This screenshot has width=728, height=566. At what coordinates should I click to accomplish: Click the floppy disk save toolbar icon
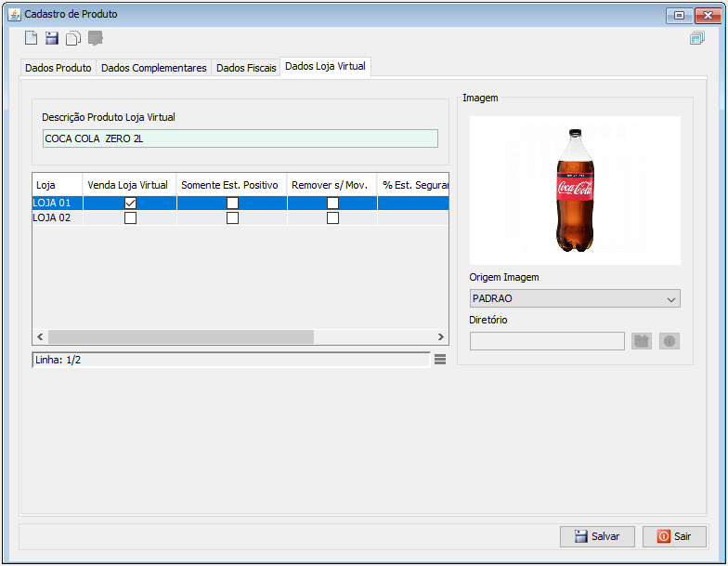(x=52, y=37)
